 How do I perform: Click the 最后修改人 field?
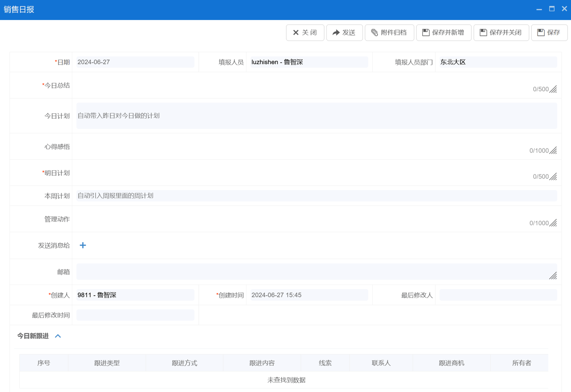(x=498, y=295)
